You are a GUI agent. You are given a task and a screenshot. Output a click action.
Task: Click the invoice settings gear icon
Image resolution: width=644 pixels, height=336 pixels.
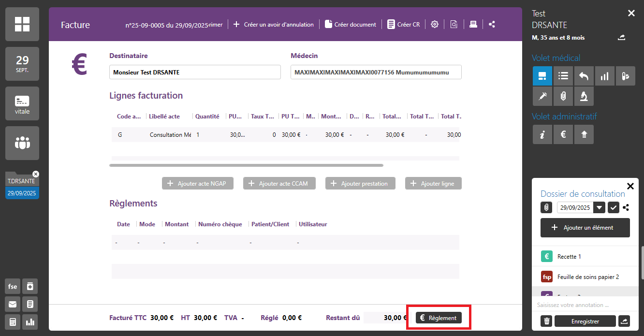435,24
